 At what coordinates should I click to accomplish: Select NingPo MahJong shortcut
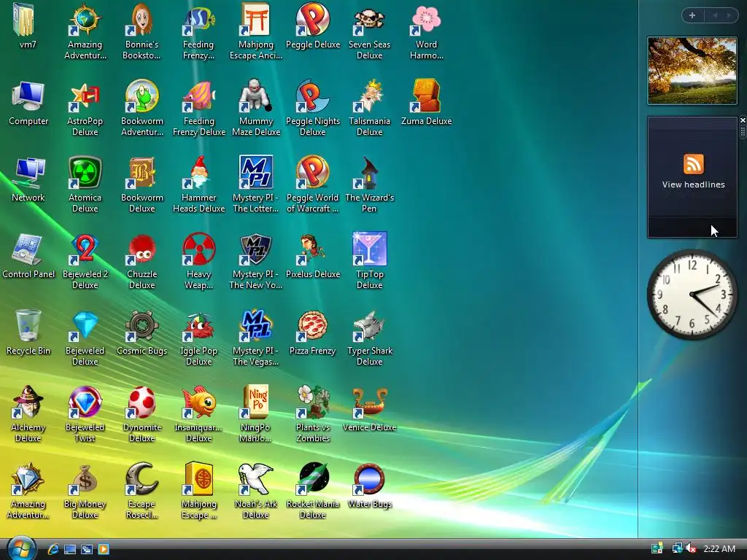256,414
